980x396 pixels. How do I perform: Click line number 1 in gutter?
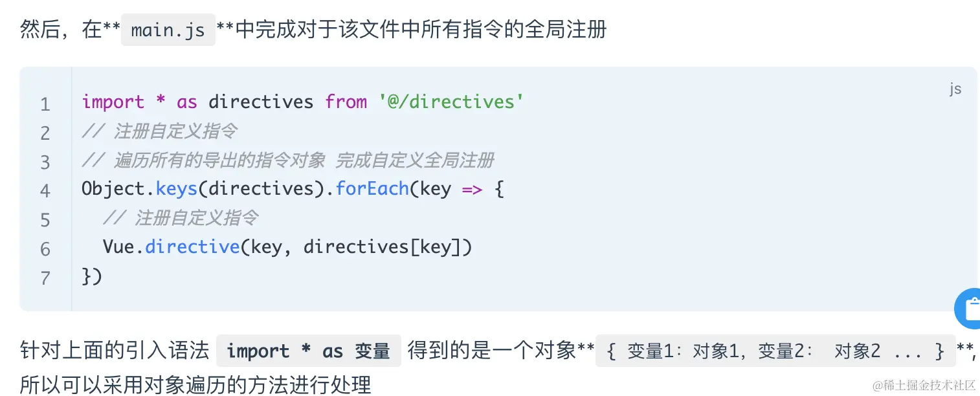(x=45, y=104)
